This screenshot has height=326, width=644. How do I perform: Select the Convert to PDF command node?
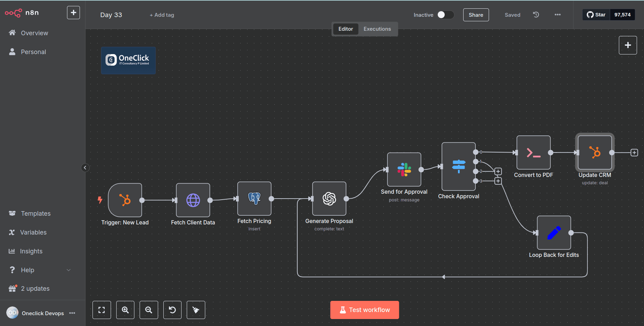(534, 153)
